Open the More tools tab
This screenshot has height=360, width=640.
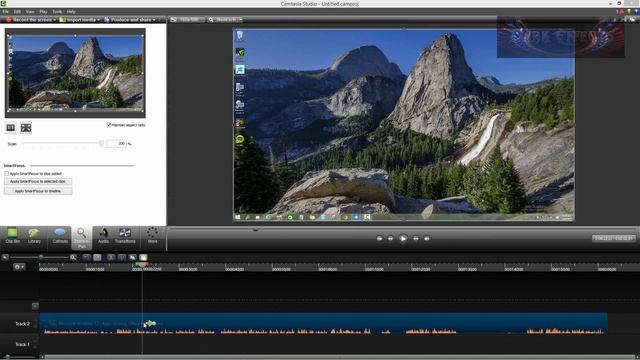[x=153, y=236]
